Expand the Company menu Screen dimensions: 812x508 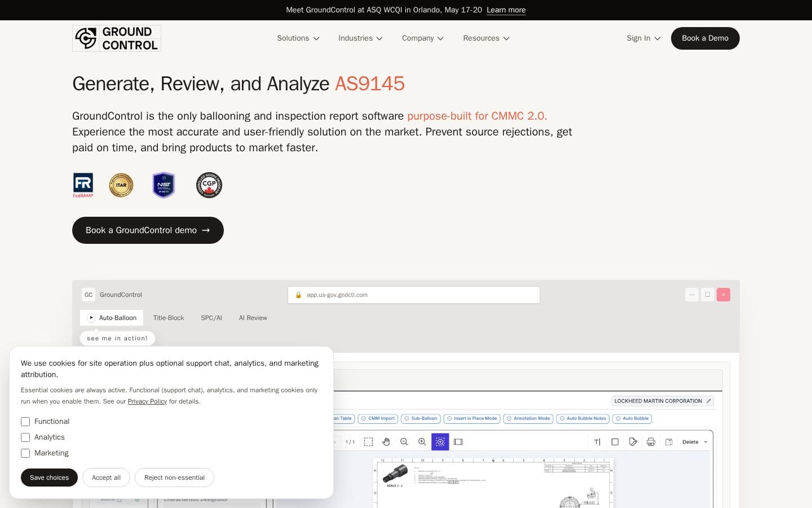tap(423, 38)
